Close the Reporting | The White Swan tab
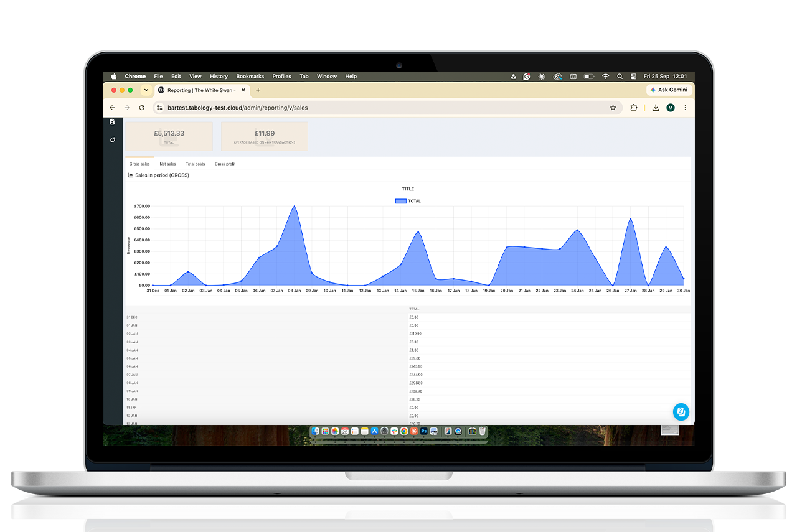Viewport: 797px width, 532px height. (x=243, y=90)
